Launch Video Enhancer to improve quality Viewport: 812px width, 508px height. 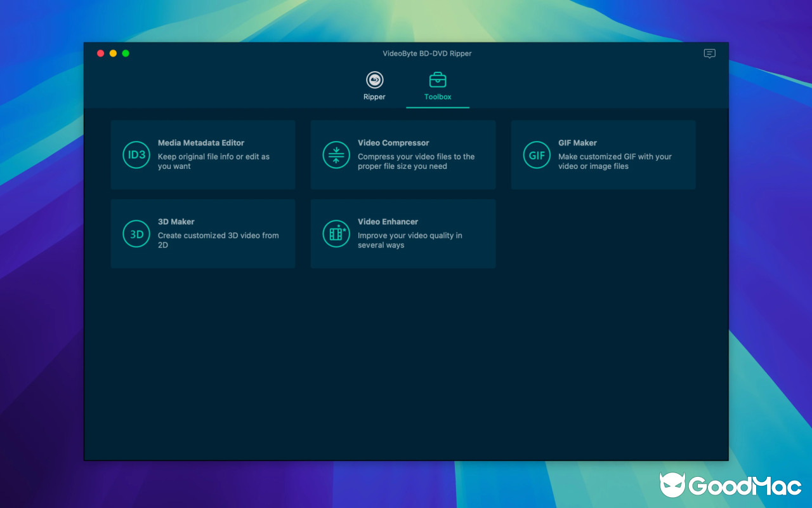point(403,234)
